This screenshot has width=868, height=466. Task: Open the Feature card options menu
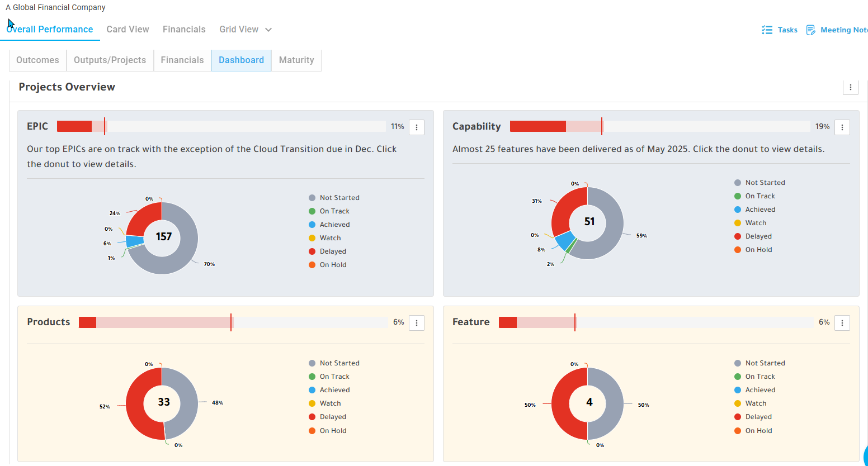click(x=842, y=323)
